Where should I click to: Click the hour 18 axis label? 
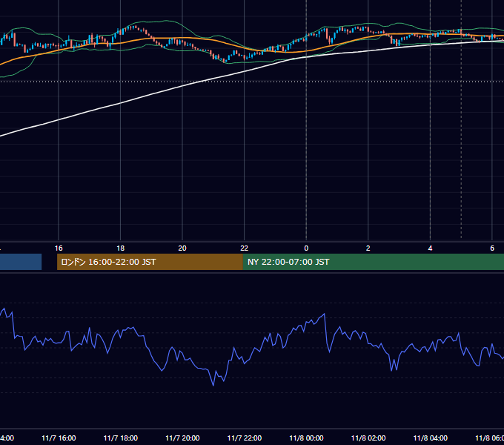pyautogui.click(x=121, y=248)
